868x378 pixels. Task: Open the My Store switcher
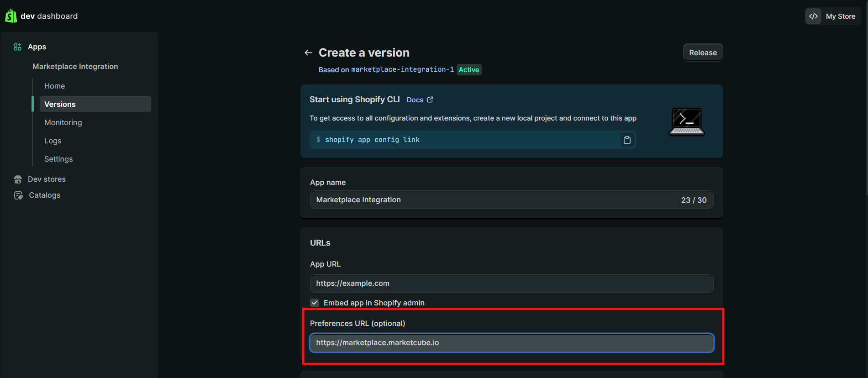click(x=833, y=16)
